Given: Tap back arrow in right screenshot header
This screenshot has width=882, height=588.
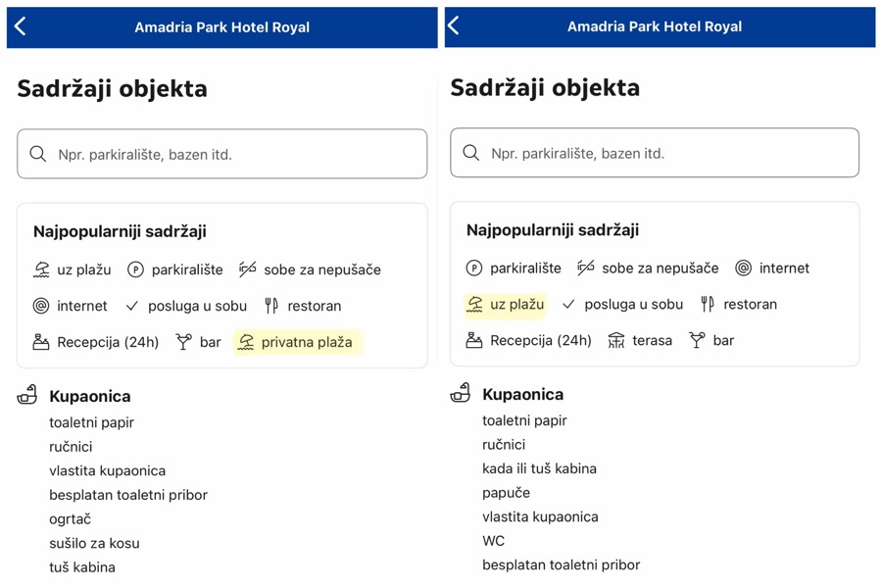Looking at the screenshot, I should coord(454,25).
